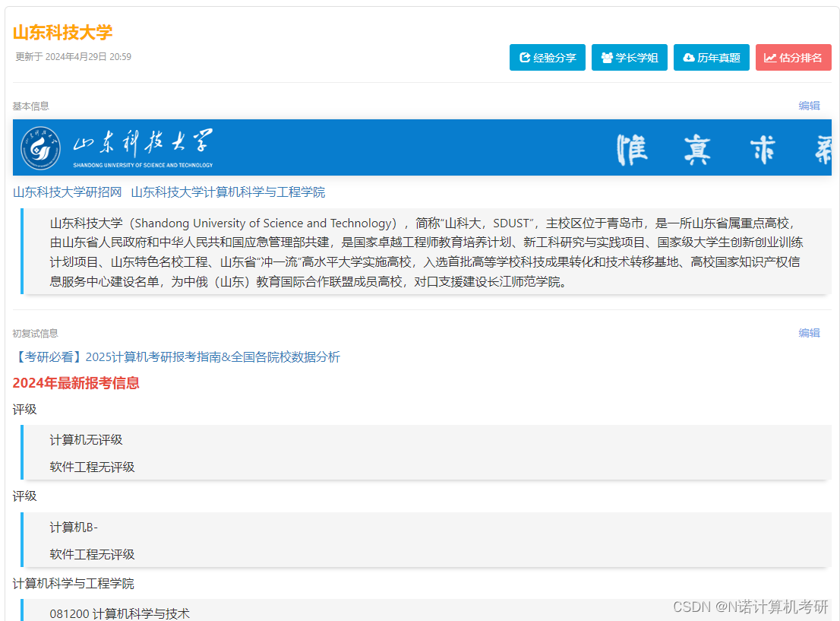The width and height of the screenshot is (840, 621).
Task: Click the cloud download icon in 历年真题
Action: click(689, 57)
